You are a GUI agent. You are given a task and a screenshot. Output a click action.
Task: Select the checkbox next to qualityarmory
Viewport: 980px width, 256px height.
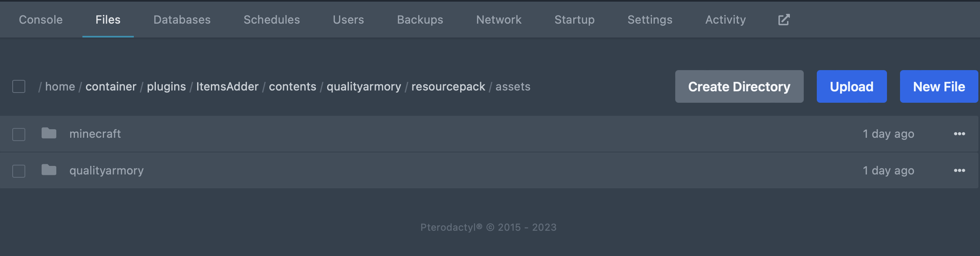click(x=18, y=170)
